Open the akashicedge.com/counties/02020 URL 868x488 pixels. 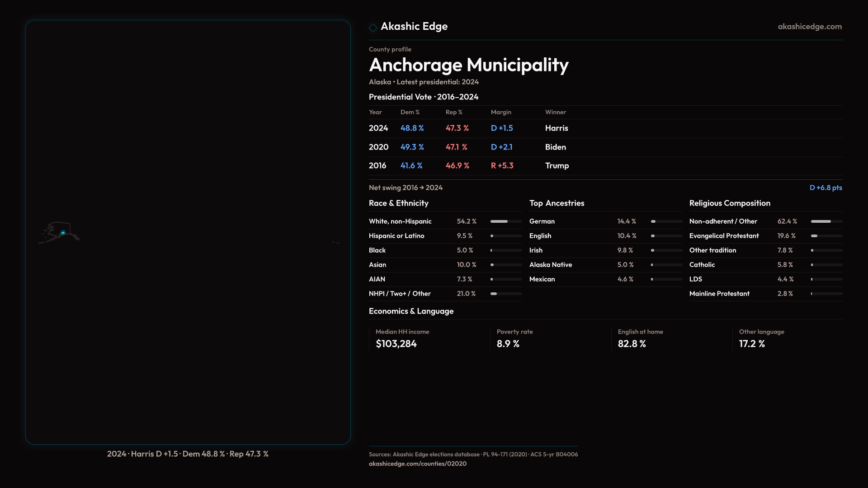(417, 464)
